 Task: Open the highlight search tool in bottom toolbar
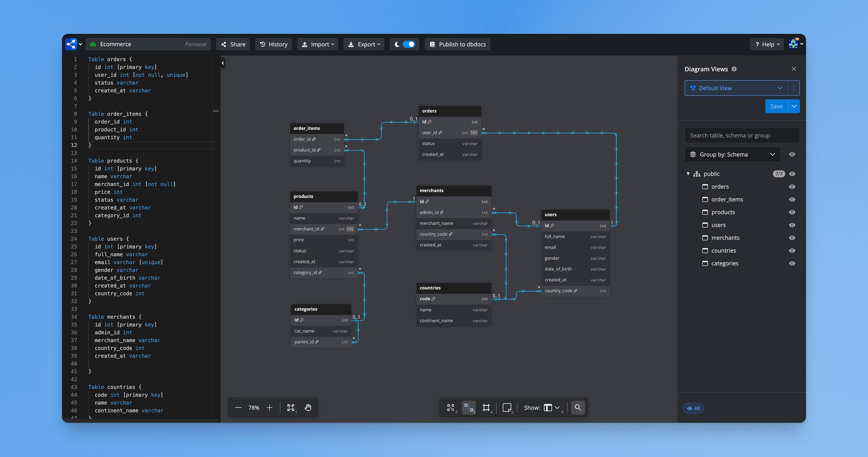coord(578,408)
